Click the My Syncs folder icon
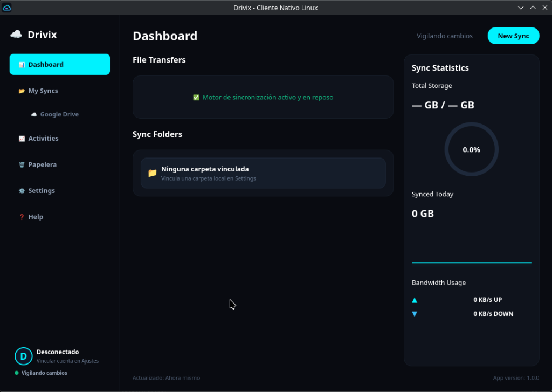 [x=22, y=91]
